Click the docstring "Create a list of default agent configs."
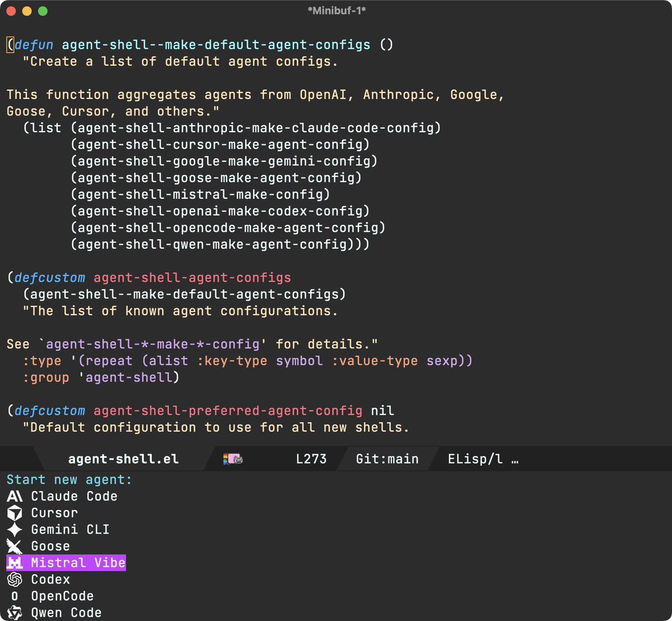Screen dimensions: 672x621 [x=180, y=62]
